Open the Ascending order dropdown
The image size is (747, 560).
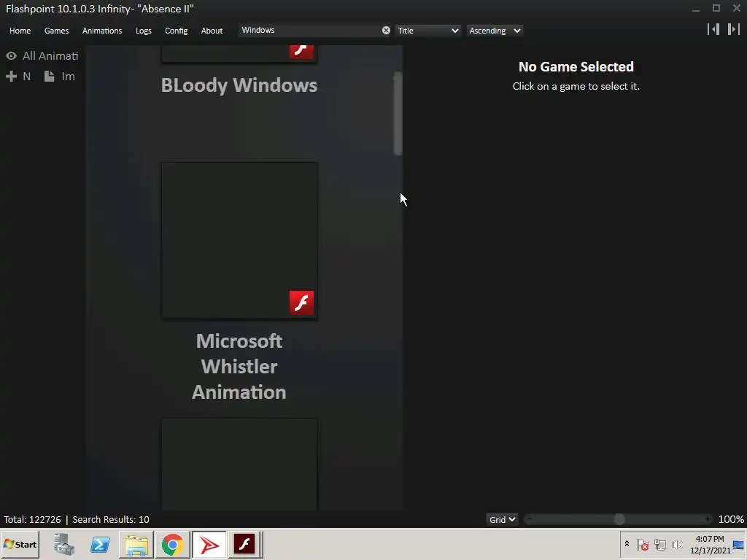tap(495, 31)
